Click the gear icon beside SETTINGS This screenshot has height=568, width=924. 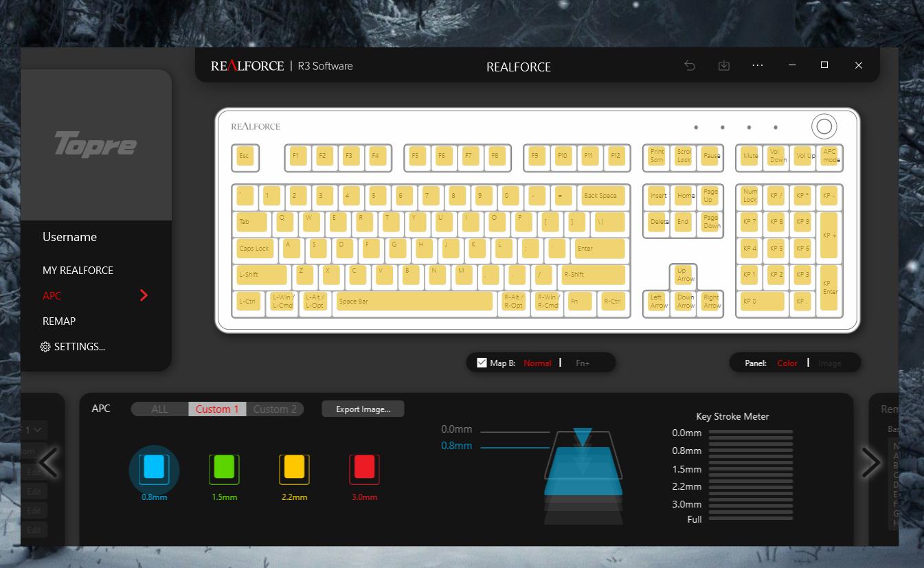[x=45, y=347]
